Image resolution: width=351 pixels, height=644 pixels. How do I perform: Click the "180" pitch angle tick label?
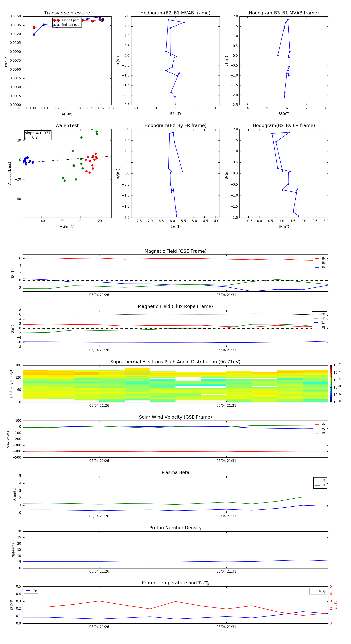(18, 365)
